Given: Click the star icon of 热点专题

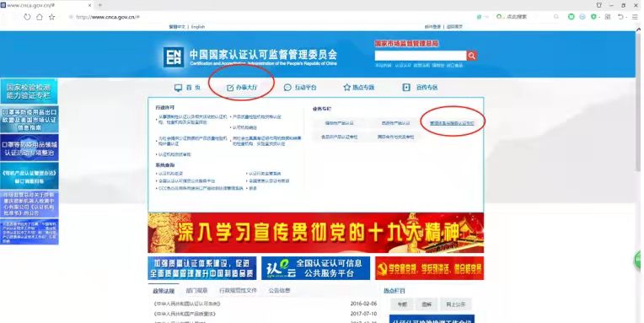Looking at the screenshot, I should pyautogui.click(x=346, y=88).
